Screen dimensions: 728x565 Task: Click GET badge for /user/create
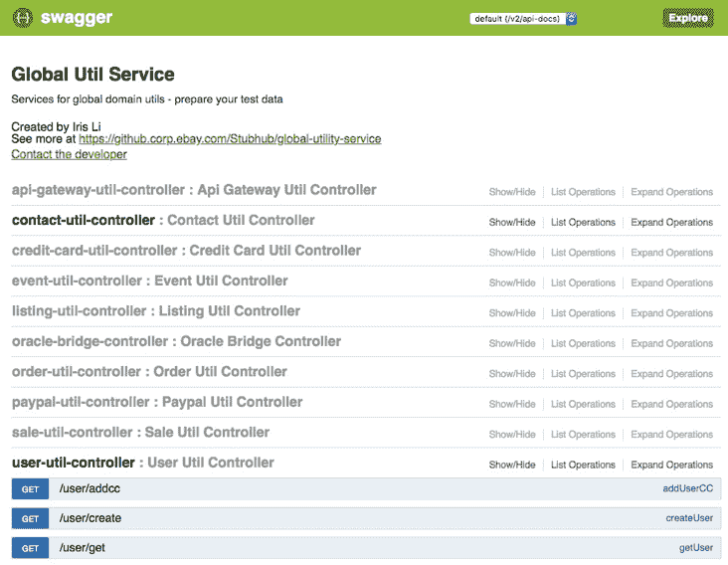(30, 518)
